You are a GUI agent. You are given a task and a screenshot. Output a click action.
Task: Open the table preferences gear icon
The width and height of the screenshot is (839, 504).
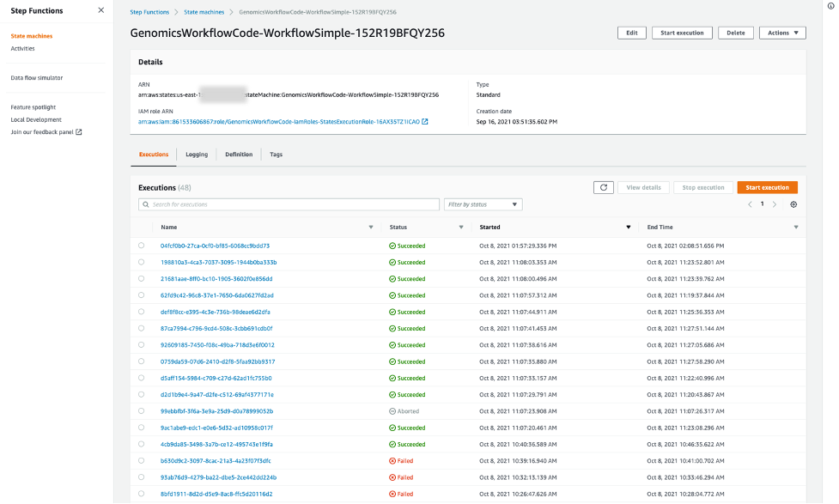[x=793, y=204]
